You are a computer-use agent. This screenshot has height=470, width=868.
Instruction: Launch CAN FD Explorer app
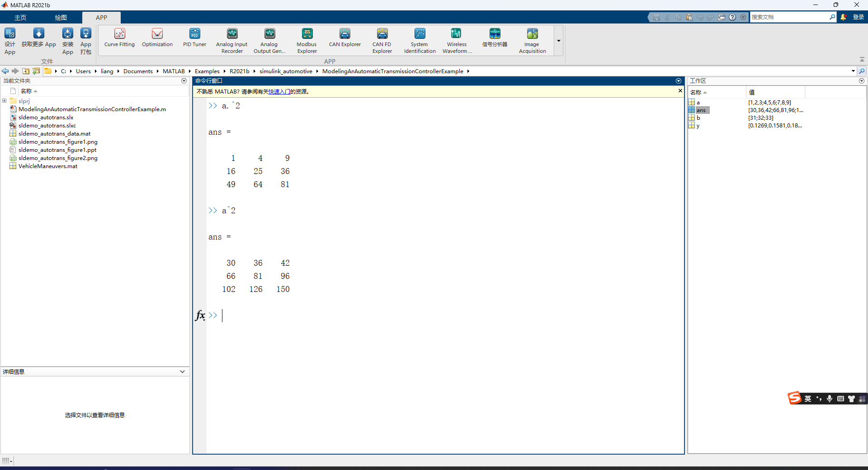382,41
